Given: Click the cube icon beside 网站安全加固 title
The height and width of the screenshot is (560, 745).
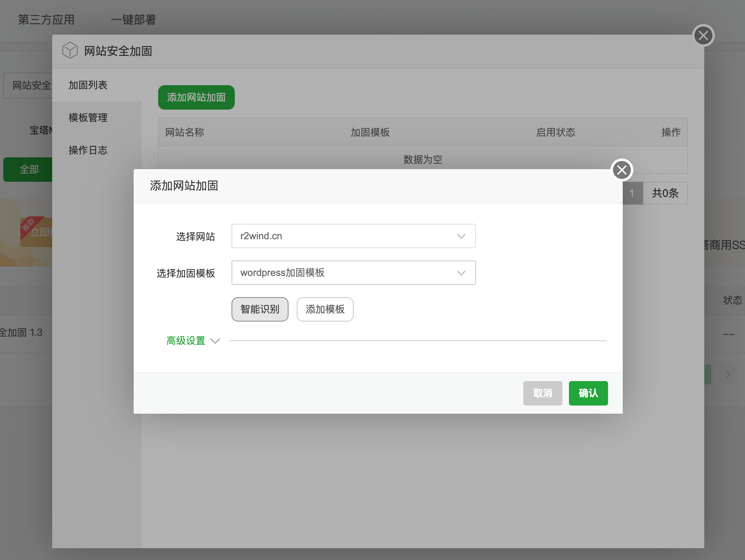Looking at the screenshot, I should pos(70,51).
